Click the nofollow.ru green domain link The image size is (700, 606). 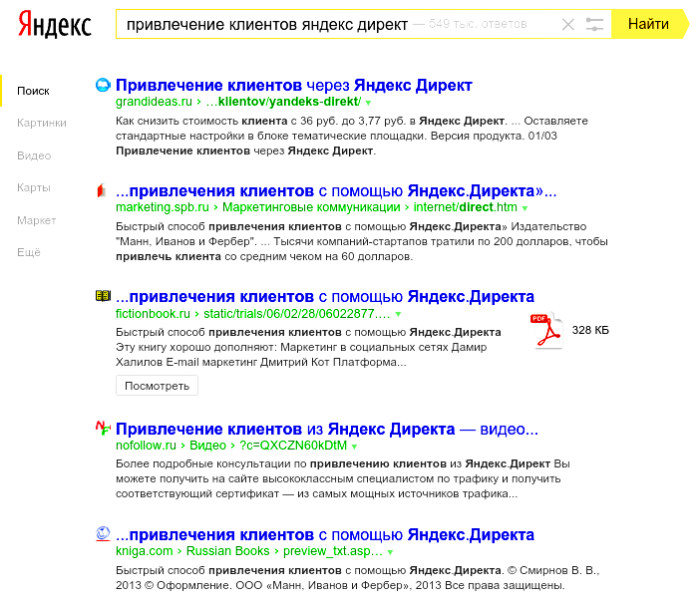[146, 446]
